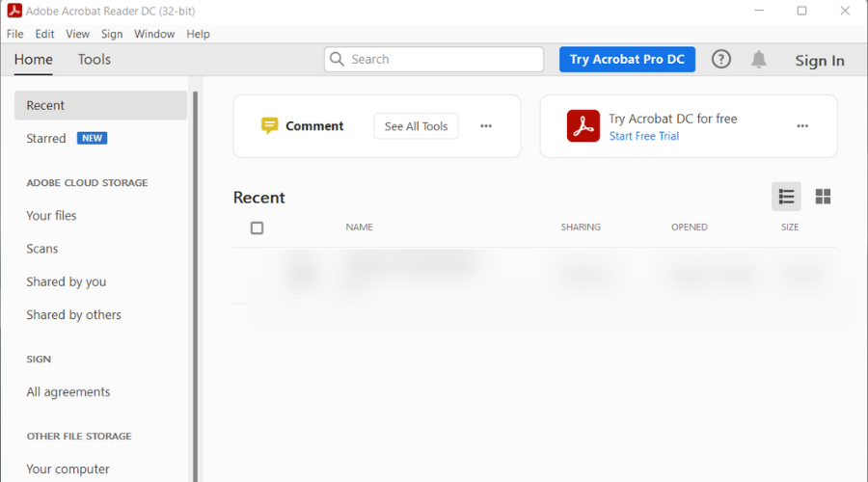Switch to grid thumbnail view

point(823,197)
